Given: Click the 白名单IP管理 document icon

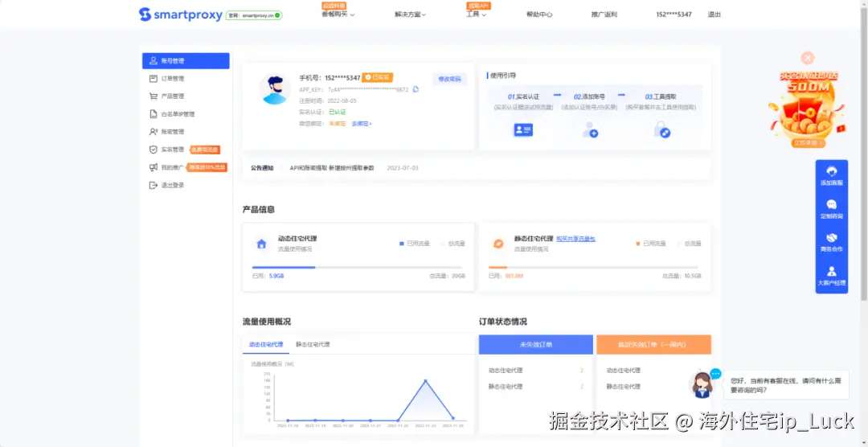Looking at the screenshot, I should [154, 114].
